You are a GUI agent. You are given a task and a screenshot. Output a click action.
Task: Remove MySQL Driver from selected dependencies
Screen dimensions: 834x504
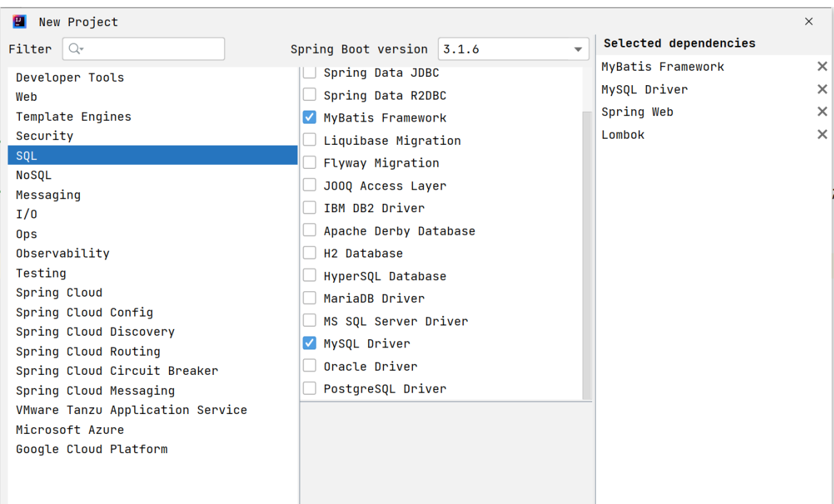(x=822, y=89)
